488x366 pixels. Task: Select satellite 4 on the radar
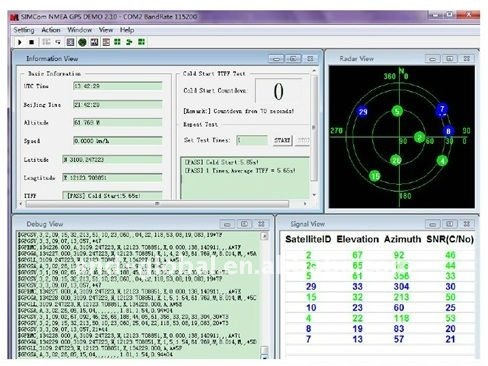click(442, 161)
